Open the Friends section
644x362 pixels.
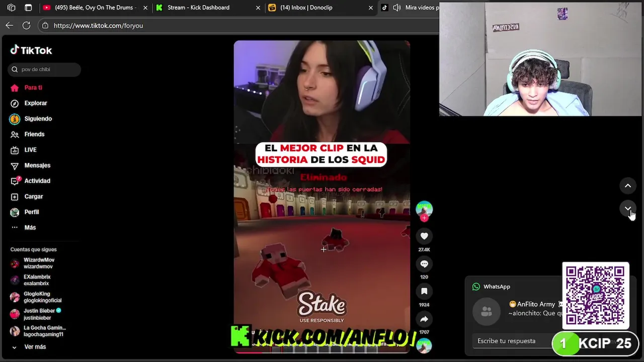tap(34, 134)
